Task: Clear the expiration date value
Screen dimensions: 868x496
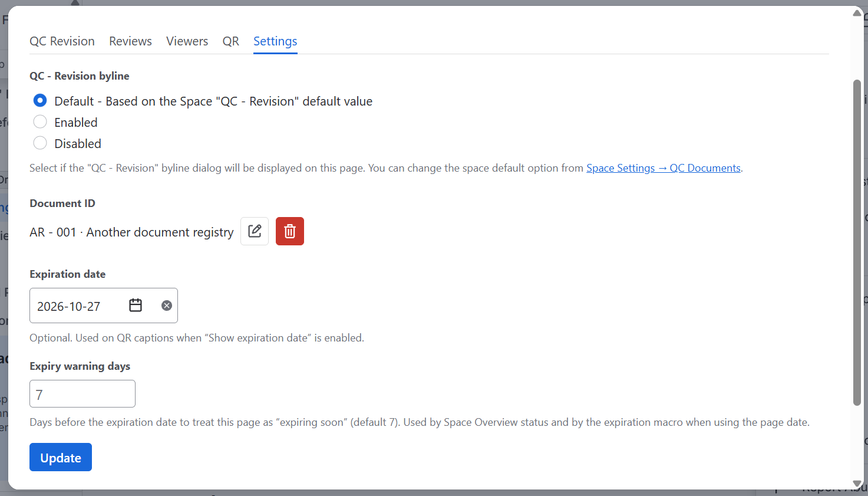Action: 167,306
